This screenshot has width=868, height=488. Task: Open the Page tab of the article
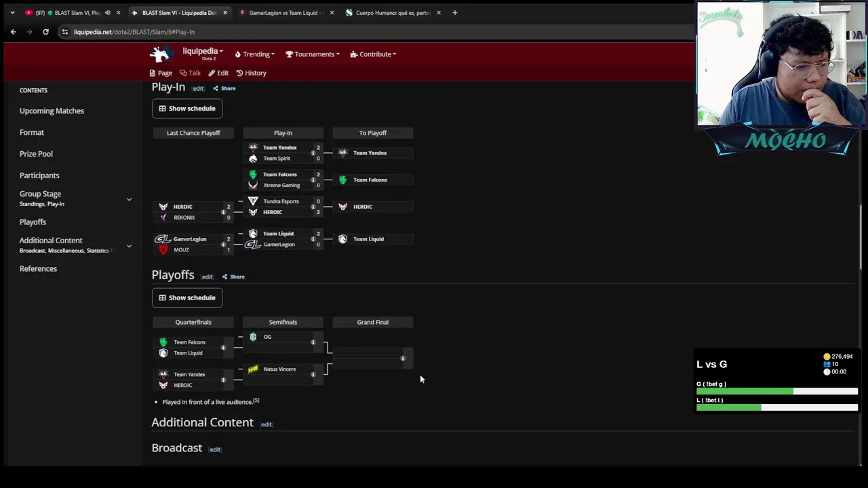click(161, 73)
